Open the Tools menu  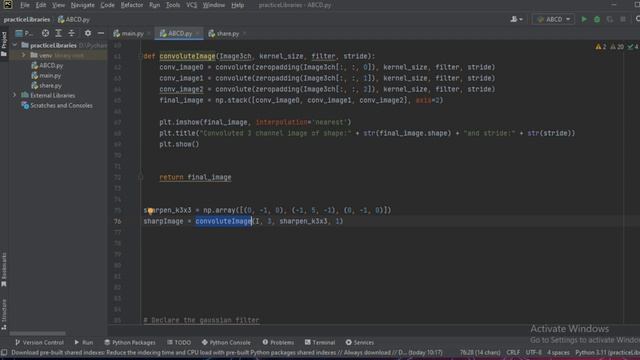pos(173,5)
